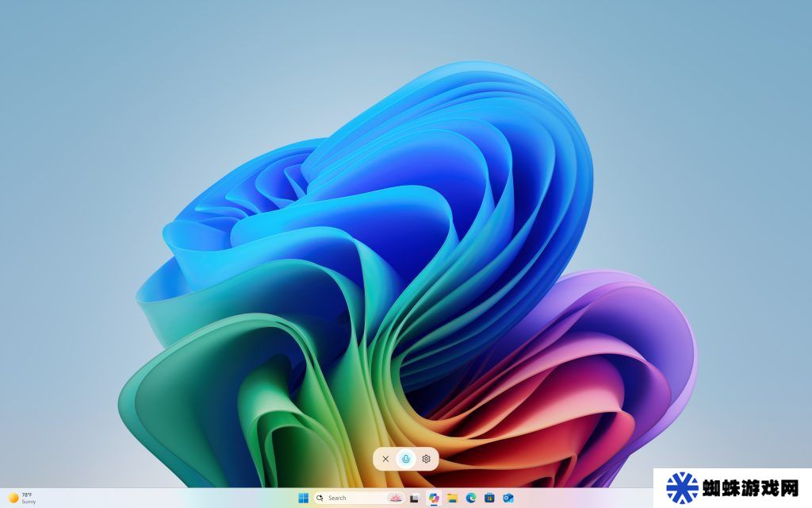The height and width of the screenshot is (508, 812).
Task: Open Outlook from the taskbar
Action: (x=508, y=498)
